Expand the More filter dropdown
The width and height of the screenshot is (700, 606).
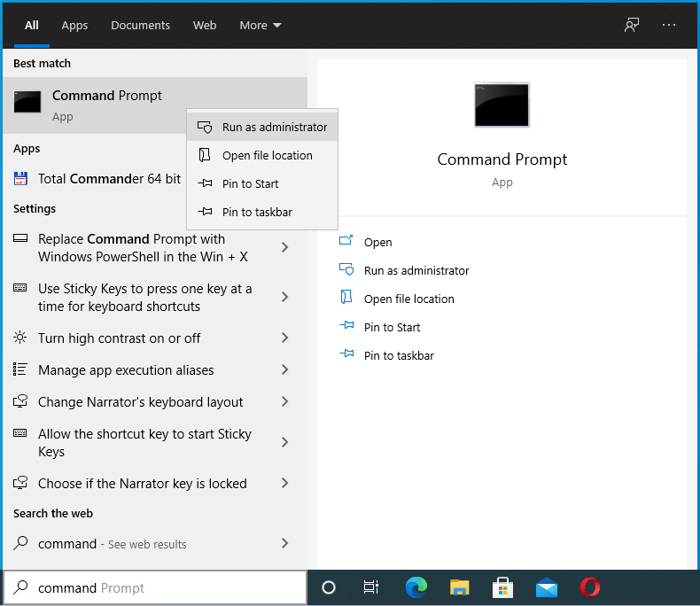[x=261, y=25]
